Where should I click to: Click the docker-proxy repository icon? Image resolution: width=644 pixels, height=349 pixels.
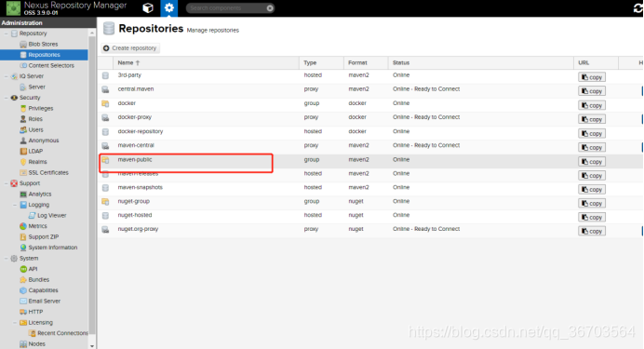point(105,118)
